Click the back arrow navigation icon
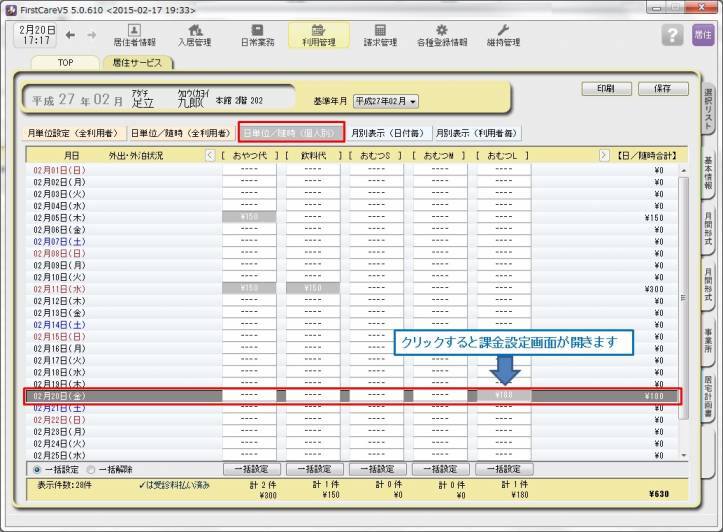 70,35
